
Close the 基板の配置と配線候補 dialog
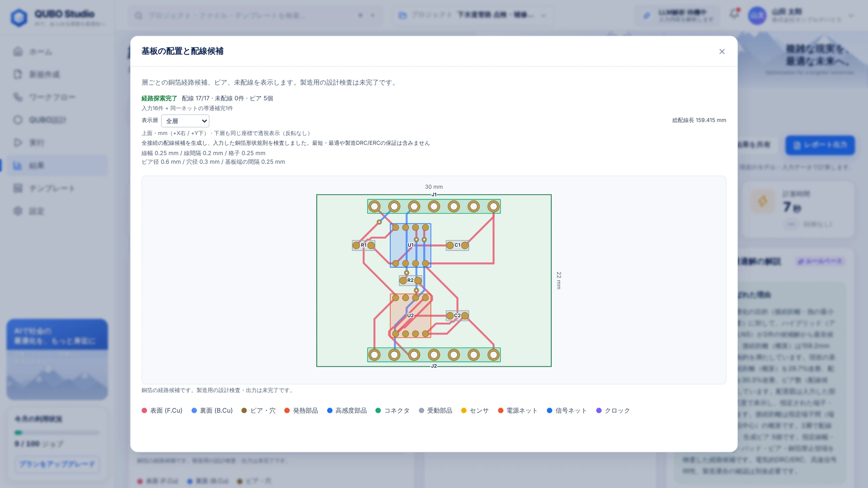pyautogui.click(x=722, y=52)
